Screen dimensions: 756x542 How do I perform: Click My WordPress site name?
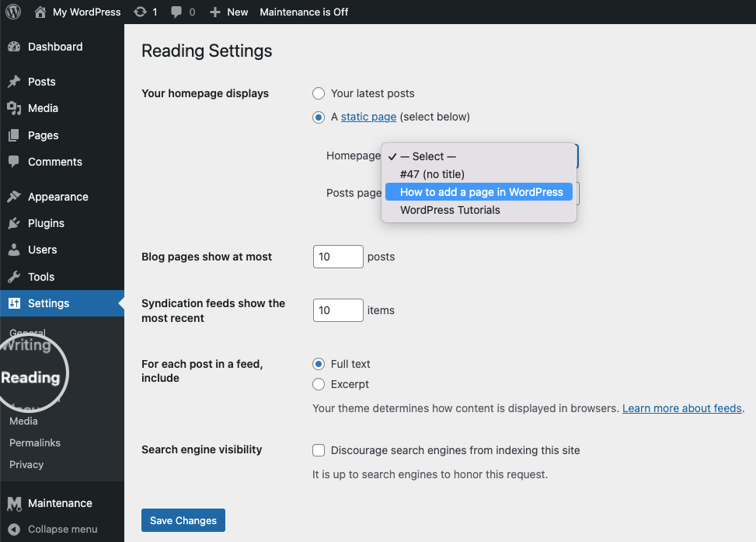coord(87,12)
